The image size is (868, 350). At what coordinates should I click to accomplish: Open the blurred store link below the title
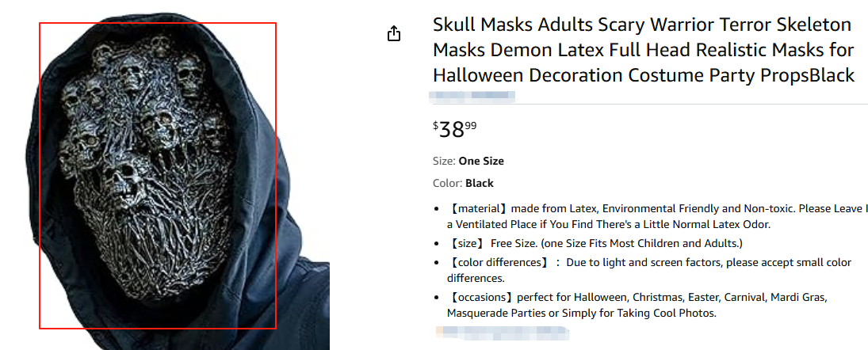pos(472,97)
